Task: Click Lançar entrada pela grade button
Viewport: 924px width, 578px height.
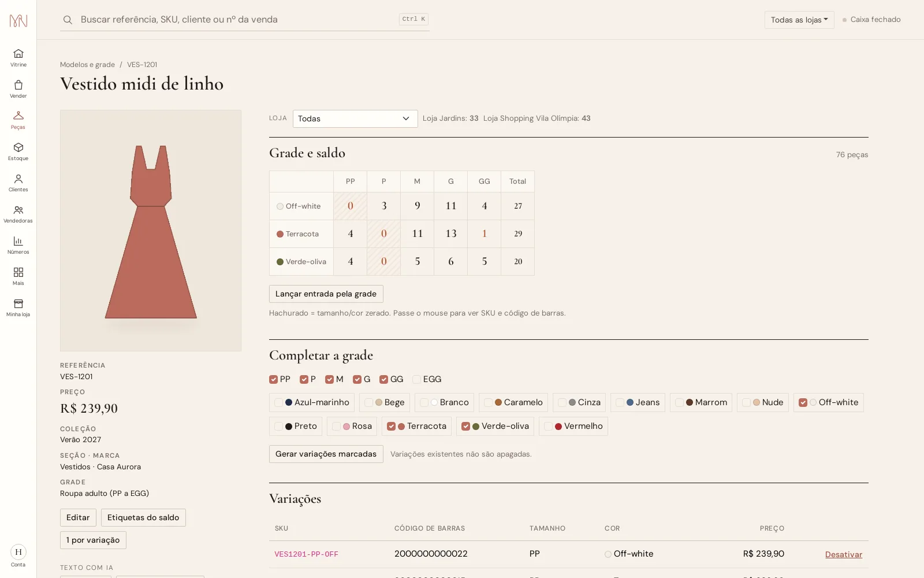Action: pyautogui.click(x=326, y=294)
